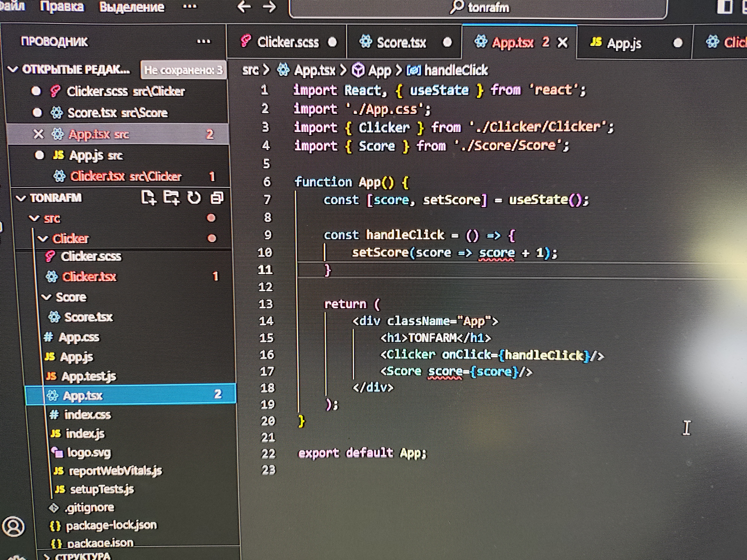Collapse the Clicker folder
Screen dimensions: 747x560
[x=43, y=239]
